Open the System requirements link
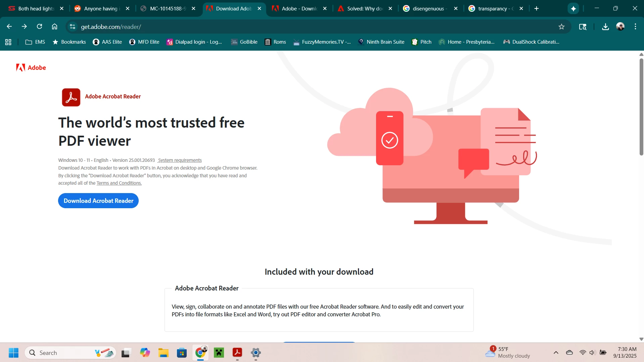644x362 pixels. (180, 160)
